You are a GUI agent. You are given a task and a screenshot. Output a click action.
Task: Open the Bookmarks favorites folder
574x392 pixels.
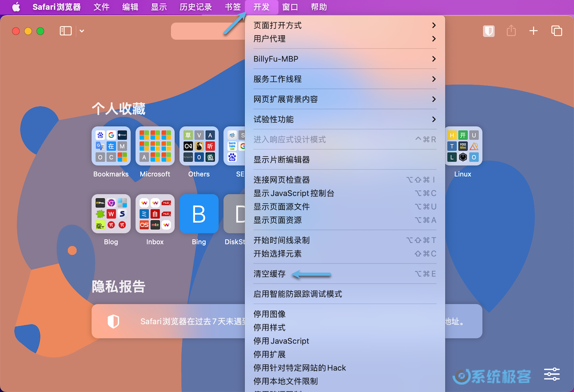(111, 146)
